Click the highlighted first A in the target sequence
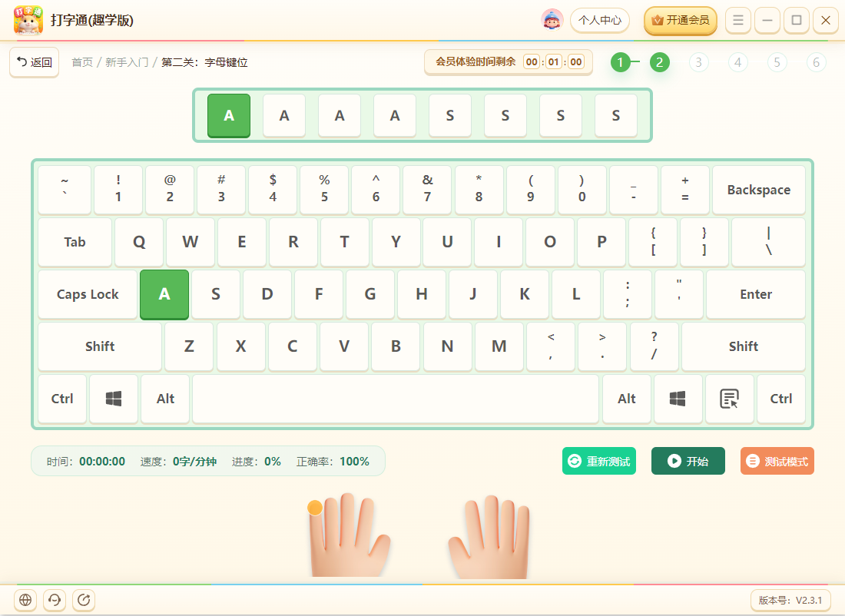This screenshot has width=845, height=616. (229, 116)
